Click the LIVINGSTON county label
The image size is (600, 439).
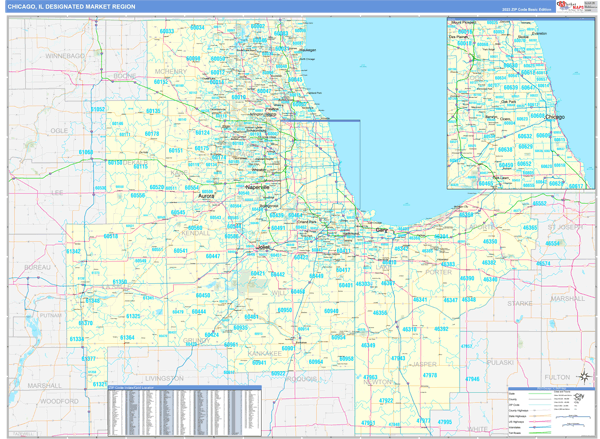click(164, 378)
